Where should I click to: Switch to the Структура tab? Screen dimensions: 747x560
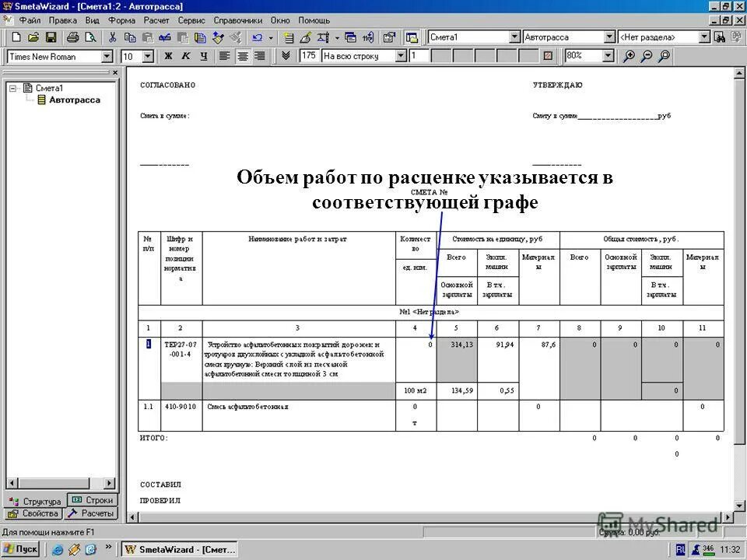(36, 501)
